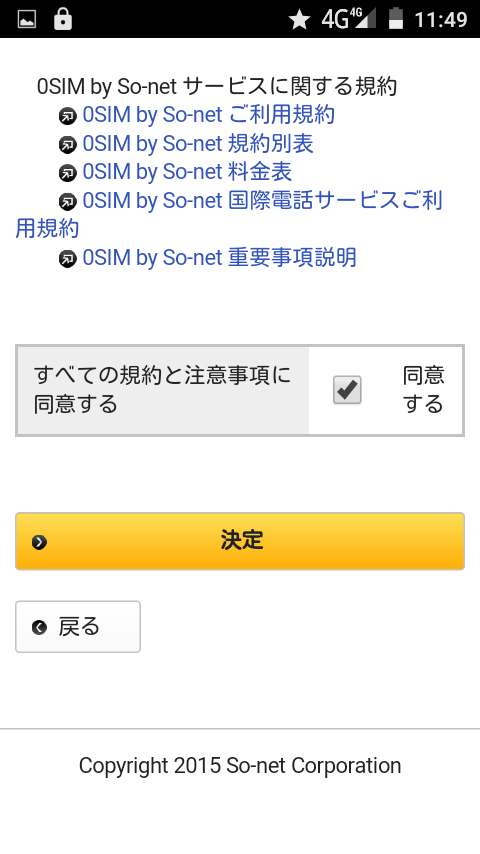The height and width of the screenshot is (854, 480).
Task: Tap the battery icon in status bar
Action: click(396, 19)
